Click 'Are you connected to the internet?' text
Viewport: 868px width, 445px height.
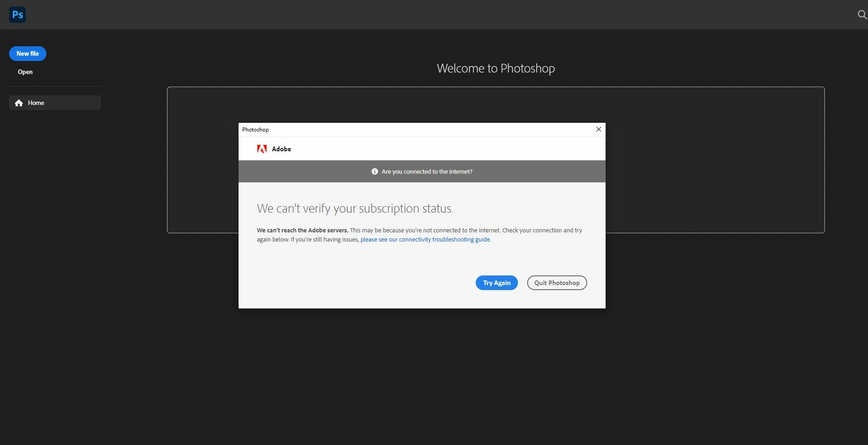(427, 171)
